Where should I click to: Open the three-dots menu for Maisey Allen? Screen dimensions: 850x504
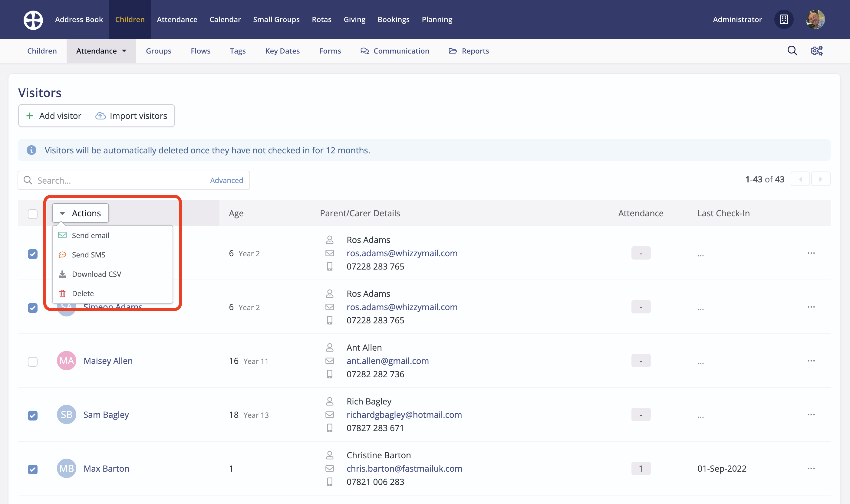(x=811, y=361)
